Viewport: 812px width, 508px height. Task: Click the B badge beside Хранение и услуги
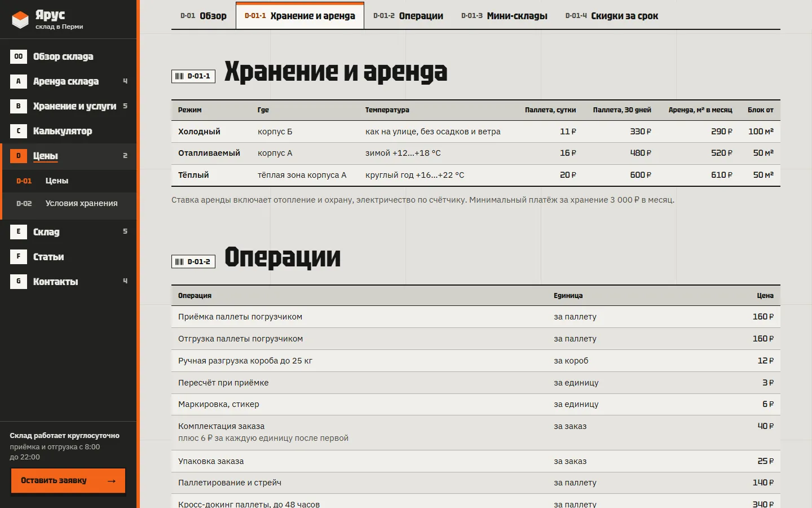click(x=19, y=106)
